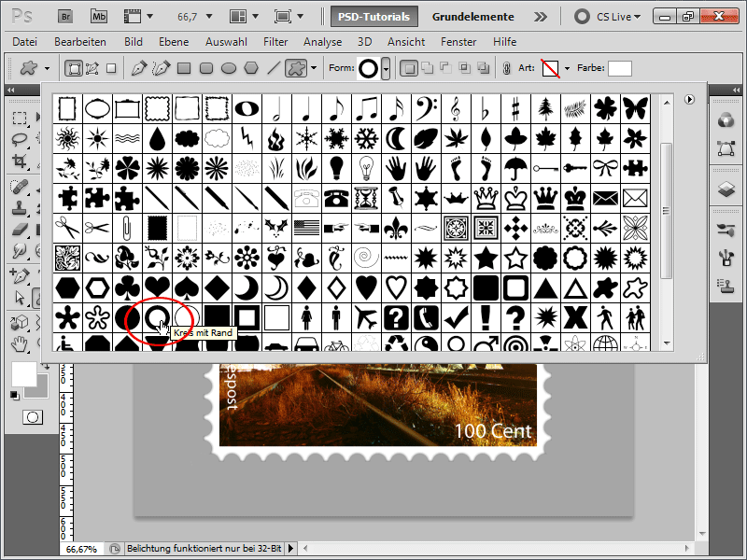Image resolution: width=747 pixels, height=560 pixels.
Task: Toggle the link style chain icon
Action: click(x=506, y=68)
